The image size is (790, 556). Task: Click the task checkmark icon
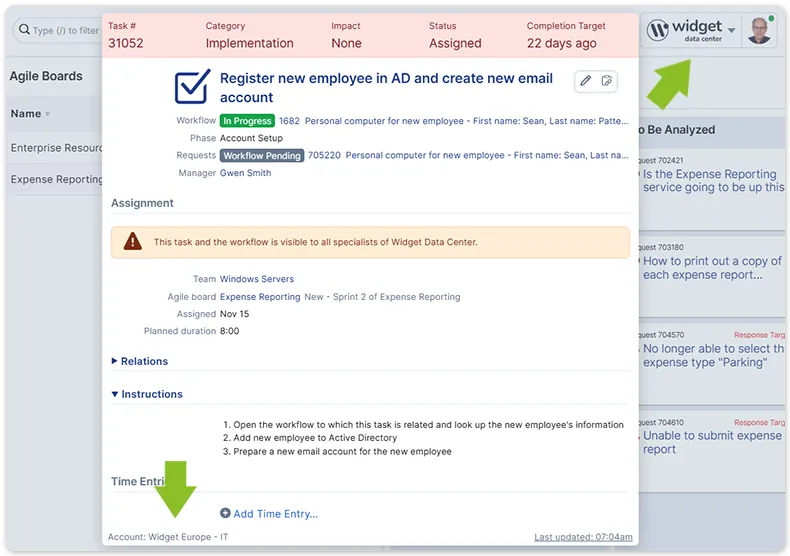[x=192, y=86]
